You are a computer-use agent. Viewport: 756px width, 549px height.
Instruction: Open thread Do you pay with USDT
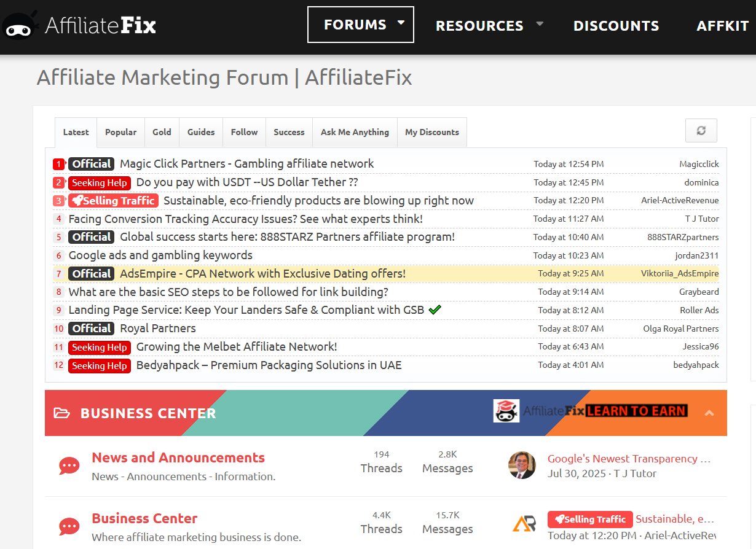247,182
